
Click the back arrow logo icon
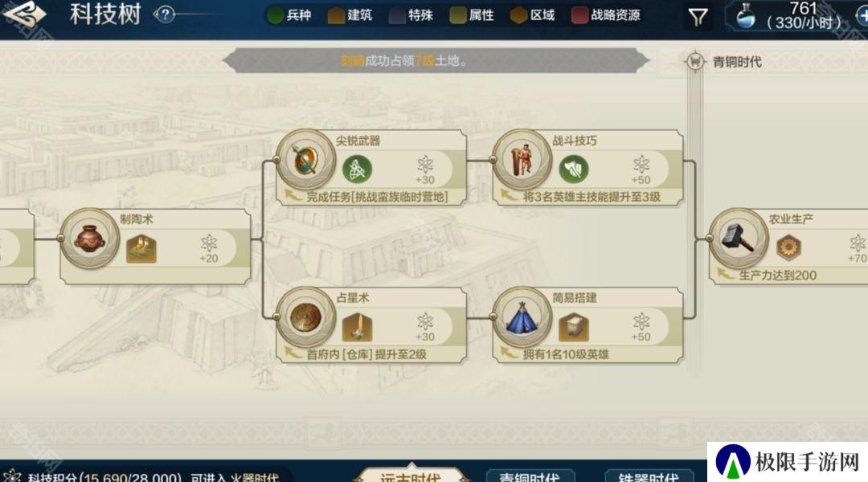(23, 14)
